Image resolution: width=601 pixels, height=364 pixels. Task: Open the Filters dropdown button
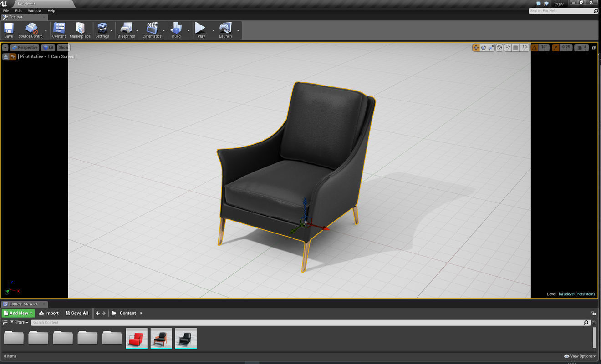click(x=19, y=322)
